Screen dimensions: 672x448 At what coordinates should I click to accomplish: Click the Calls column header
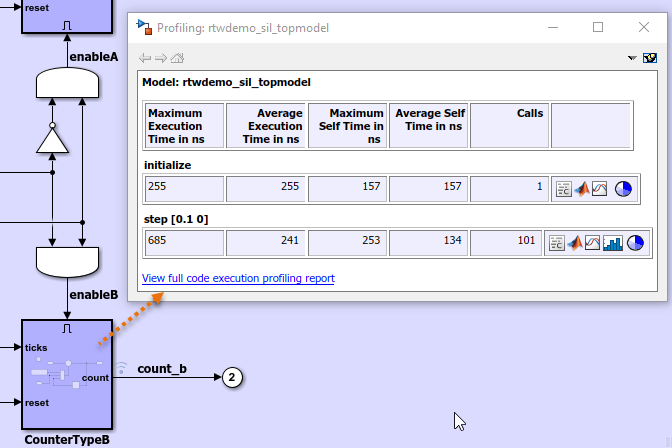[x=510, y=126]
